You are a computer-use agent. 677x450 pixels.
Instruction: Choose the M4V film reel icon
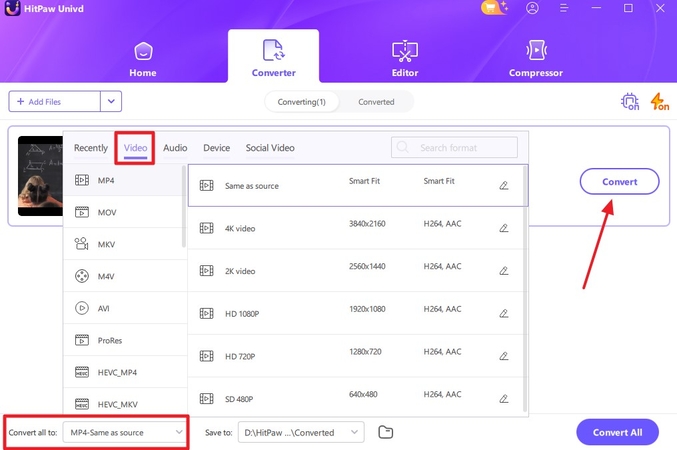point(82,276)
